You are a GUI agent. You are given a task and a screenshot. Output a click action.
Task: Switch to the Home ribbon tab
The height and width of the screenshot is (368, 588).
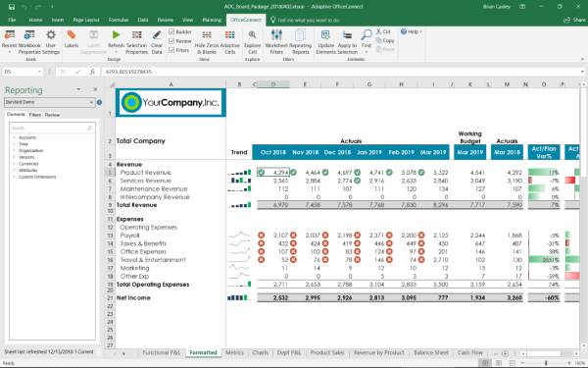[35, 20]
